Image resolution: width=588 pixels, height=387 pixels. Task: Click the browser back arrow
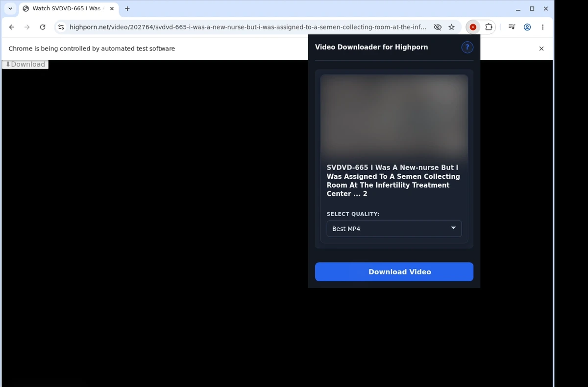coord(12,27)
